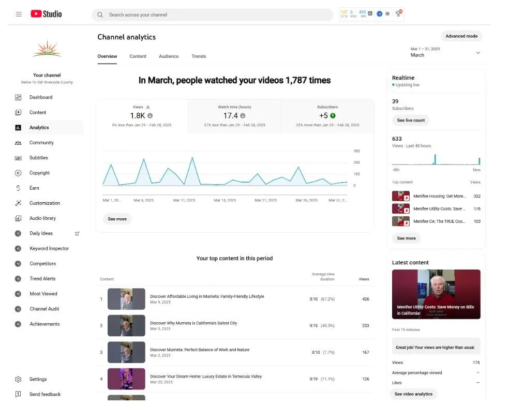Select the Subscribers metric card
509x420 pixels.
[x=327, y=116]
